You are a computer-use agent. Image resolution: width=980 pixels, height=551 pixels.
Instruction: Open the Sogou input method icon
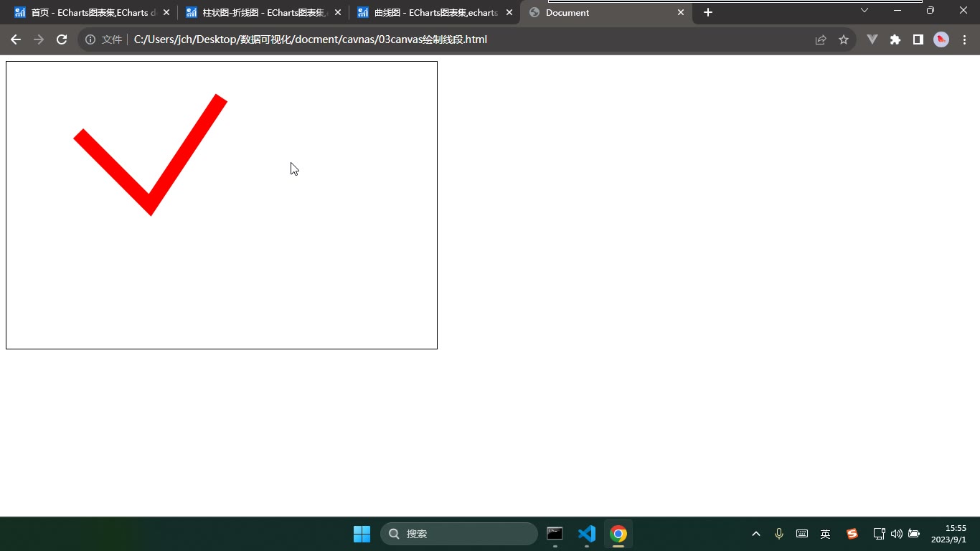pyautogui.click(x=852, y=534)
